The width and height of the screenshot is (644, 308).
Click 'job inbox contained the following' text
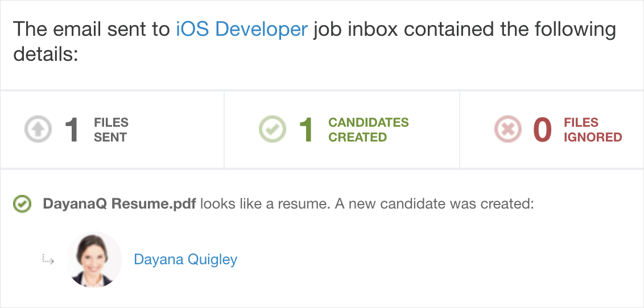(x=464, y=30)
